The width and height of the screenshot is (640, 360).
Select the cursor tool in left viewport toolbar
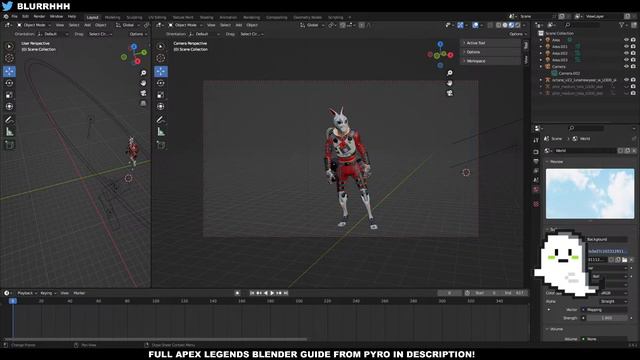[x=9, y=58]
